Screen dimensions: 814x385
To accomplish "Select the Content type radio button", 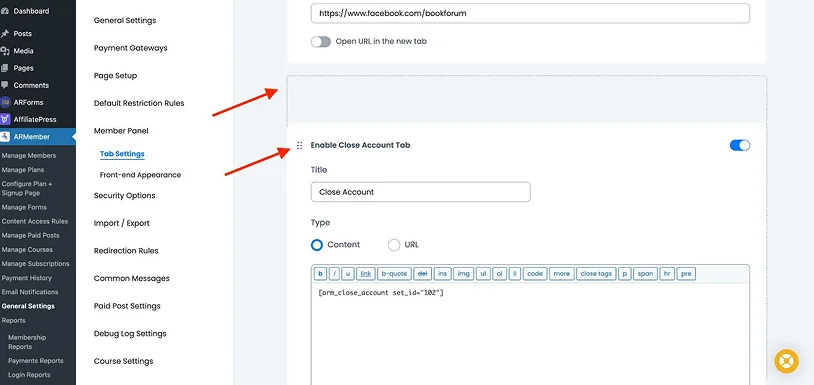I will coord(317,245).
